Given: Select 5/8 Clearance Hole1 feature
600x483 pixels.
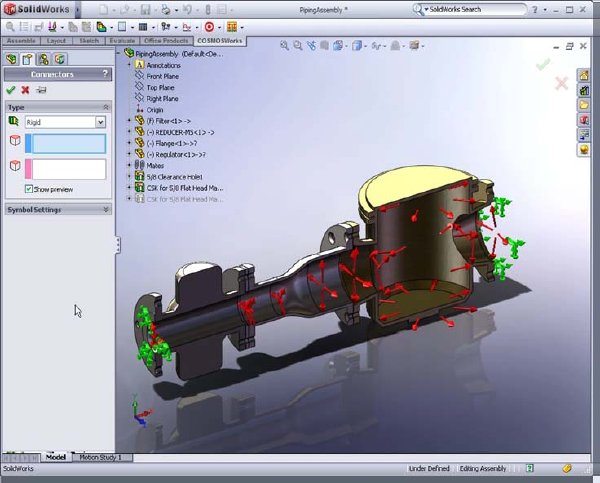Looking at the screenshot, I should coord(175,177).
